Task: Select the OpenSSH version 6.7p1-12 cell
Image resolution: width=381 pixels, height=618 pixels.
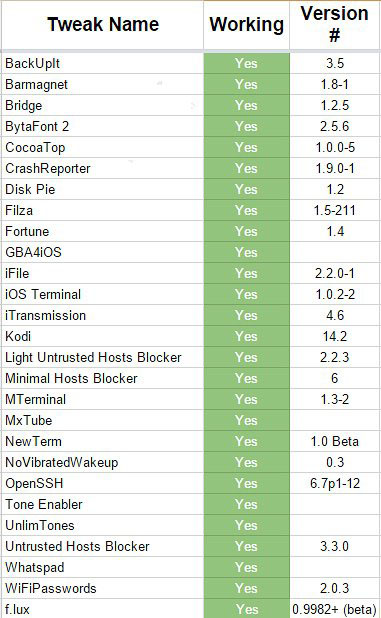Action: 335,483
